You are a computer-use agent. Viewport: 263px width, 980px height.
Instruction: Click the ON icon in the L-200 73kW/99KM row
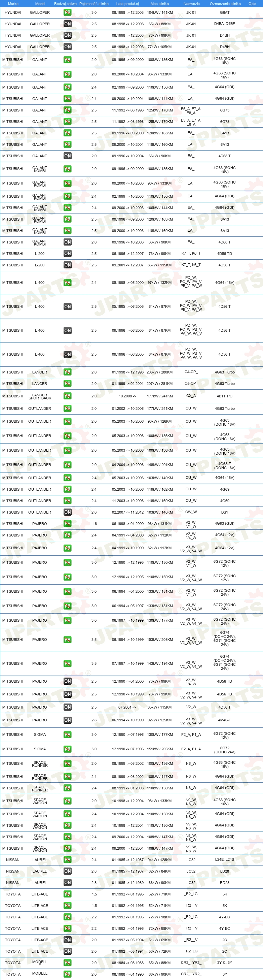pos(67,253)
